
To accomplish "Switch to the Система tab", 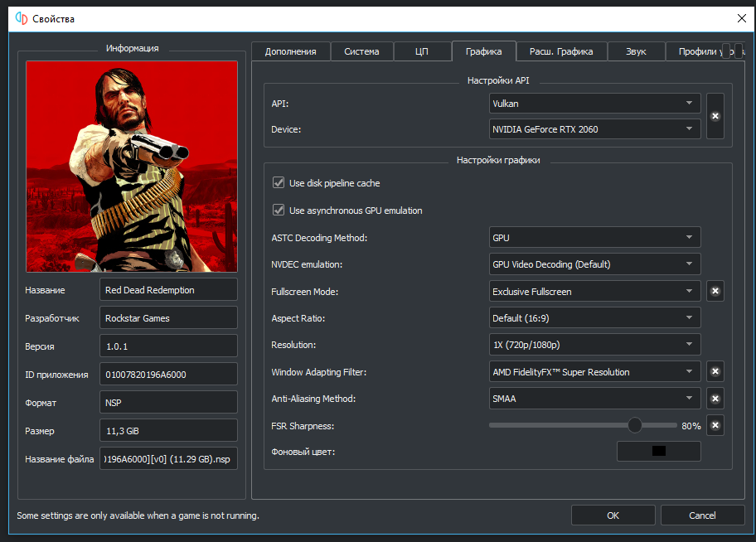I will 361,51.
